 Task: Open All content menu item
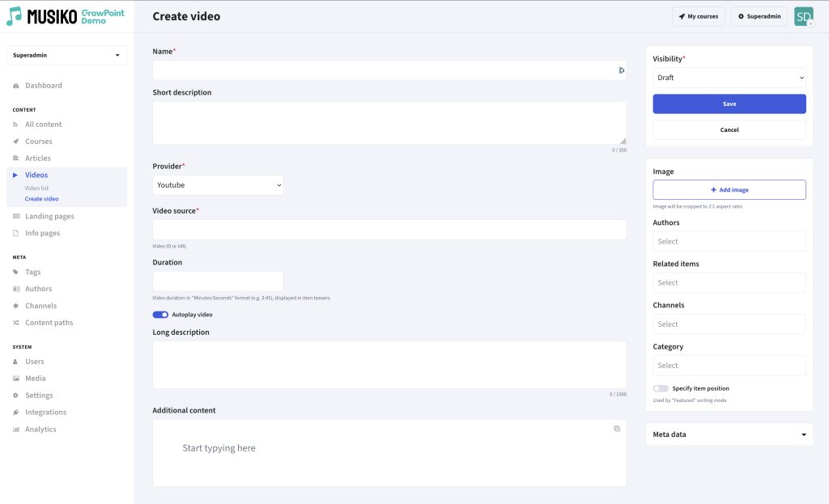44,125
